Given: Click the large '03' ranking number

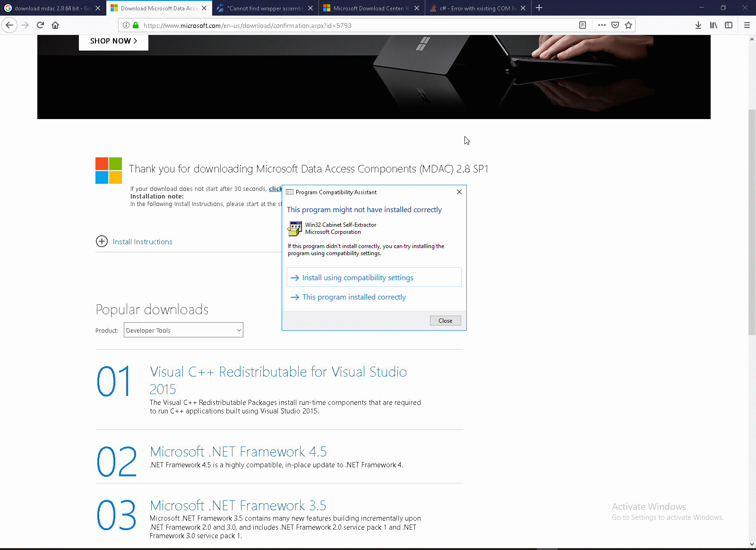Looking at the screenshot, I should pyautogui.click(x=116, y=515).
